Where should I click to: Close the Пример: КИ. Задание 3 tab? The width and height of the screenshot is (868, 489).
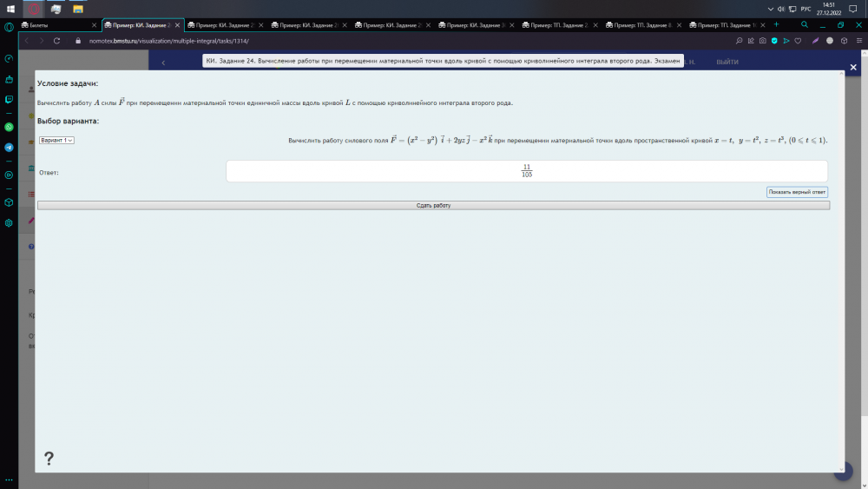[511, 25]
